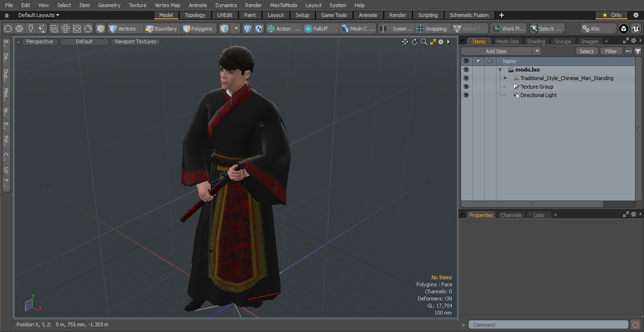
Task: Toggle Snapping on
Action: [432, 29]
